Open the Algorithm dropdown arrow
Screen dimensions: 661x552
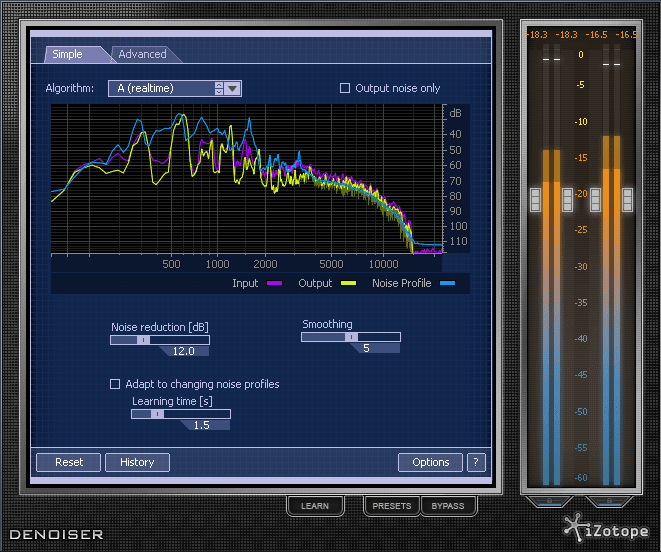point(233,89)
